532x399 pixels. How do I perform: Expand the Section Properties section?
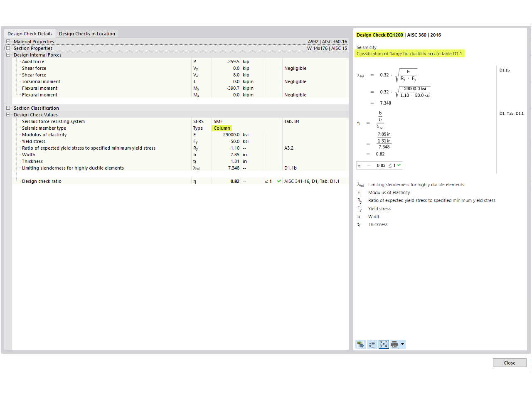pos(8,48)
